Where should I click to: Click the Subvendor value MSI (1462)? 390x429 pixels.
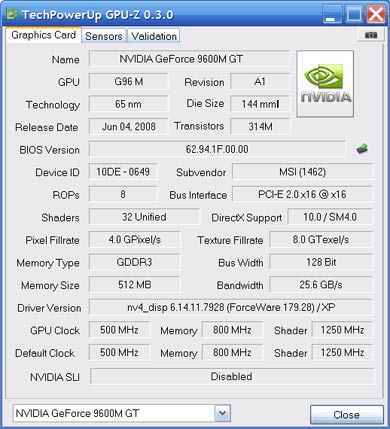[302, 172]
